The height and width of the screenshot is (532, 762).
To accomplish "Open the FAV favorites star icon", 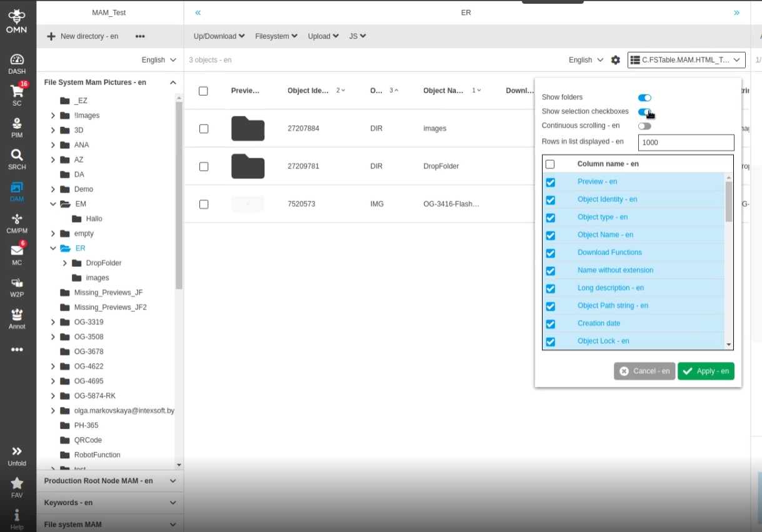I will click(17, 485).
